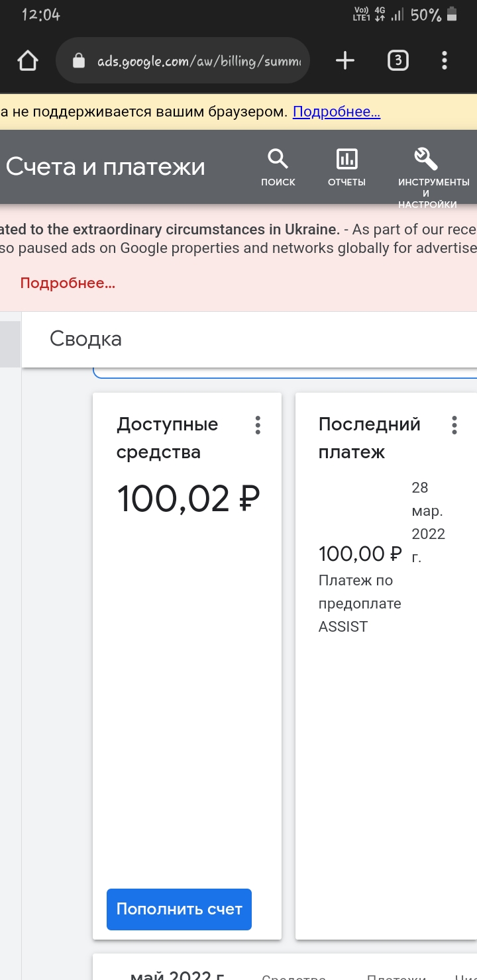
Task: Tap the 4G signal status icon
Action: (x=380, y=15)
